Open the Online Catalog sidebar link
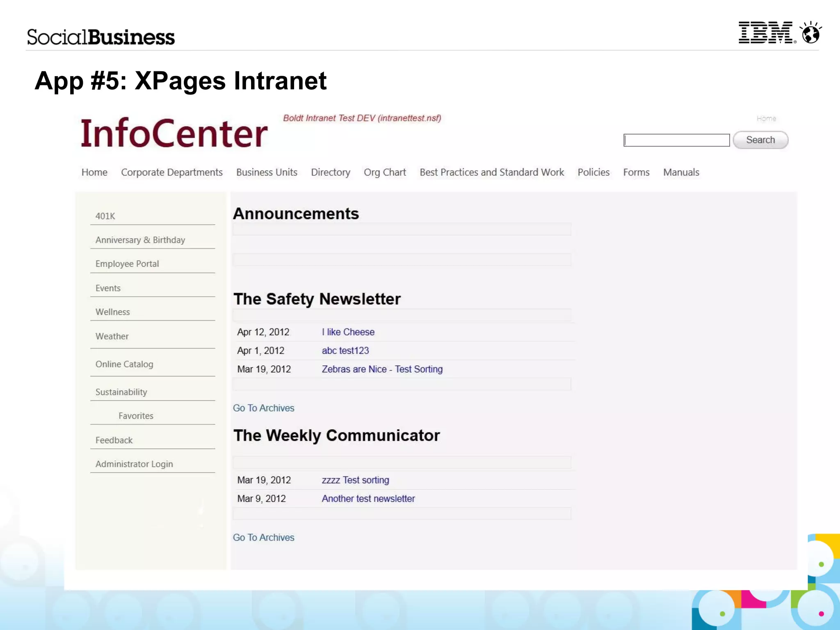This screenshot has width=840, height=630. tap(124, 364)
